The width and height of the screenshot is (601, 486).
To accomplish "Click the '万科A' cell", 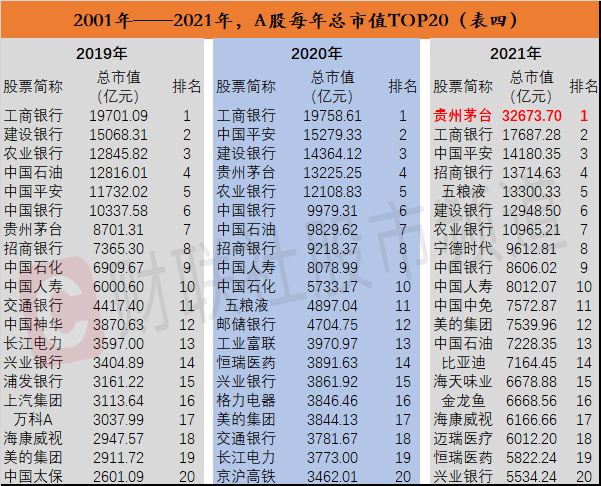I will 33,419.
